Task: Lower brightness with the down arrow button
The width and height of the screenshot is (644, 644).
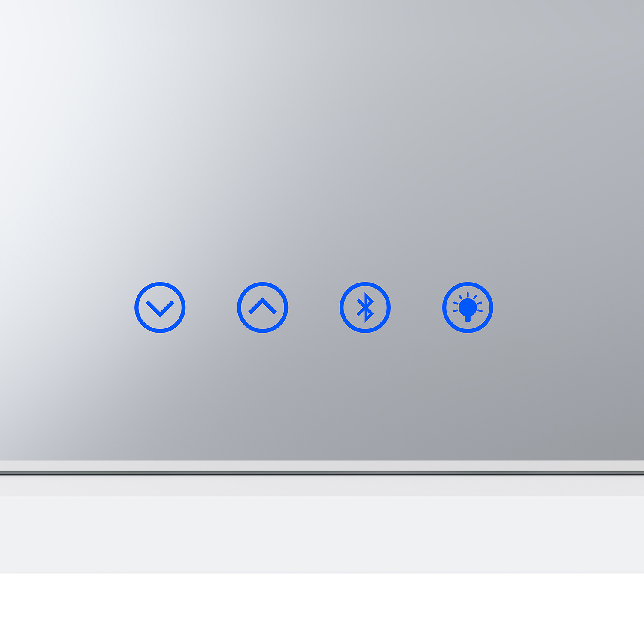Action: coord(160,307)
